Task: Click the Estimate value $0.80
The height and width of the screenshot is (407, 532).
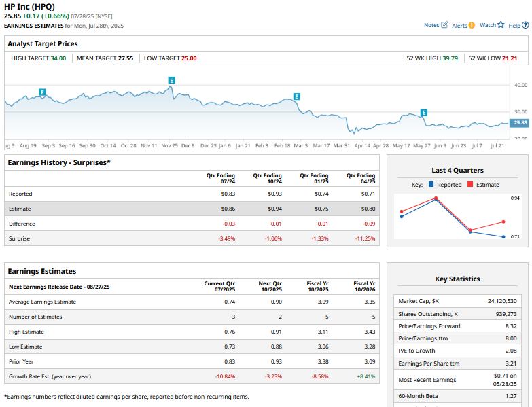Action: [368, 209]
